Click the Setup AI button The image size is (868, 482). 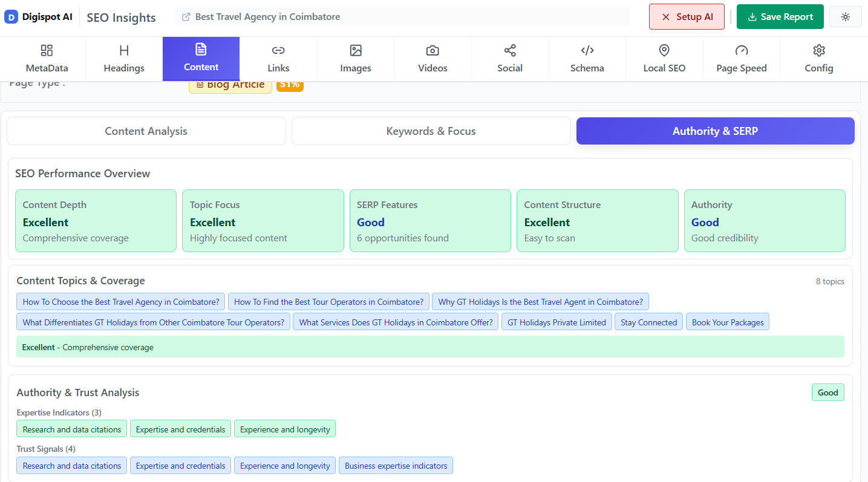(x=687, y=16)
